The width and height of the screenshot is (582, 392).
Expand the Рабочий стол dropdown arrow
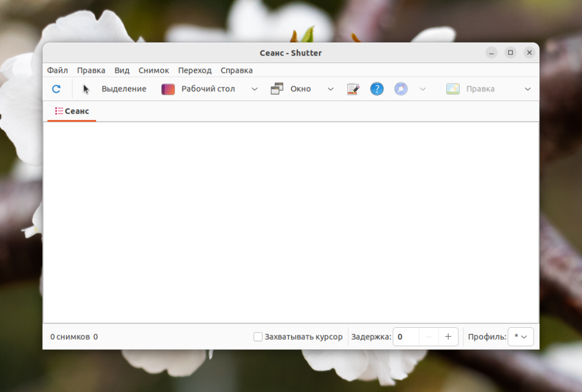[255, 89]
